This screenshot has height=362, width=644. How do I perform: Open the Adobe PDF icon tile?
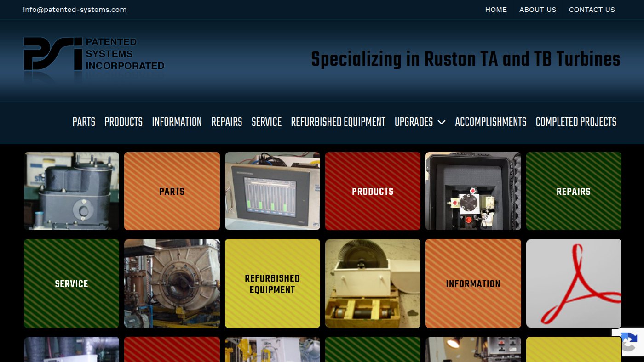point(574,283)
